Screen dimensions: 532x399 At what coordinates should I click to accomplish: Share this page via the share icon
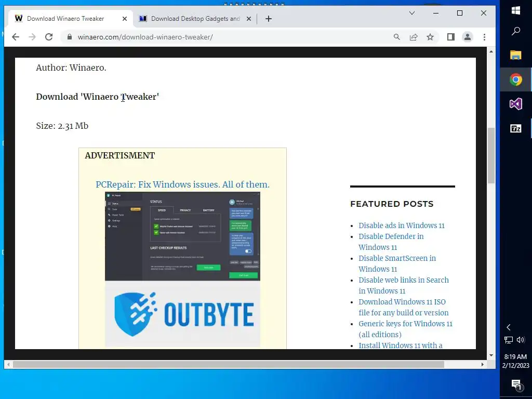tap(413, 37)
